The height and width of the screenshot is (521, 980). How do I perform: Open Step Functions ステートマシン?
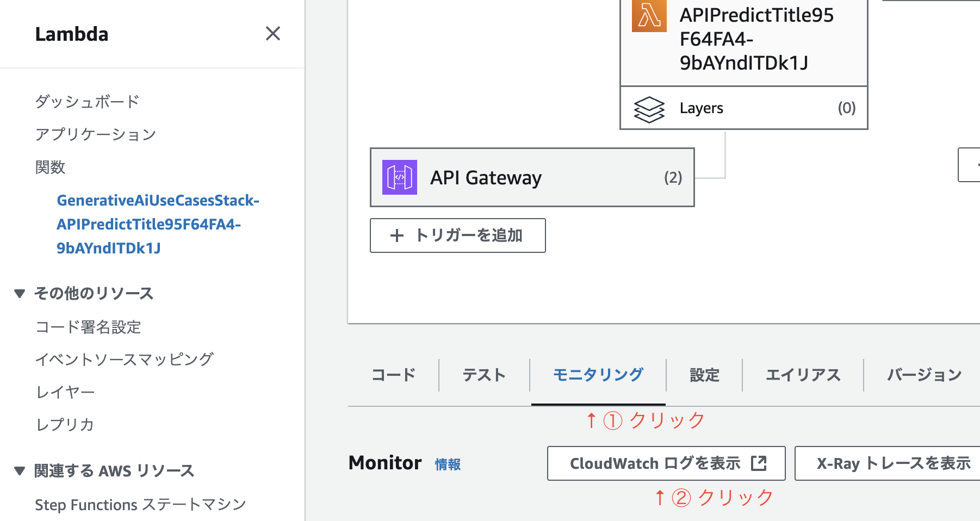140,504
